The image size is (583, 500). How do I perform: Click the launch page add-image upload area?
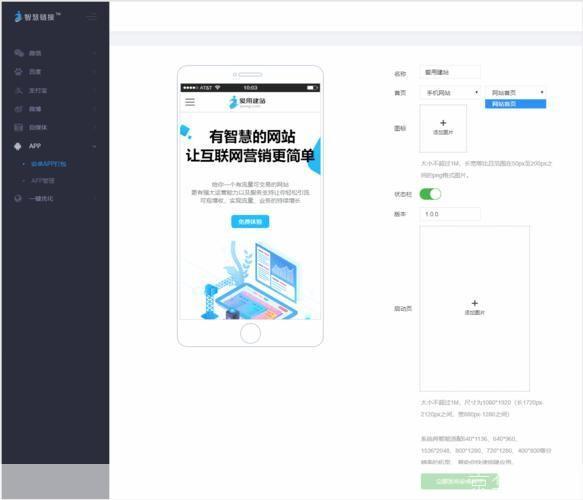[x=475, y=308]
